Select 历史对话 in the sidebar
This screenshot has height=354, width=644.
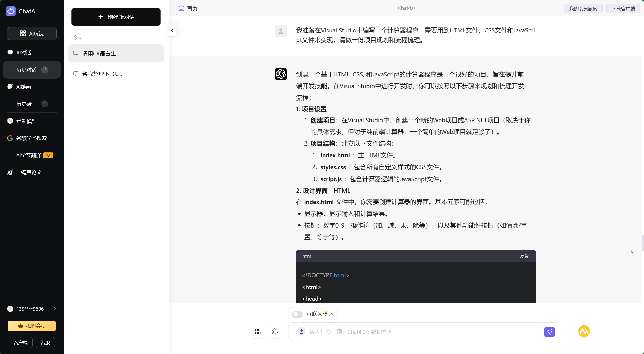click(32, 70)
